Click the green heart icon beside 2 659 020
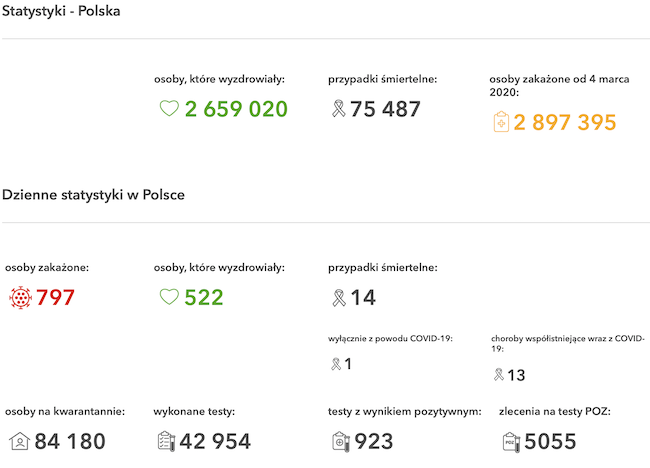Viewport: 650px width, 468px height. coord(169,109)
